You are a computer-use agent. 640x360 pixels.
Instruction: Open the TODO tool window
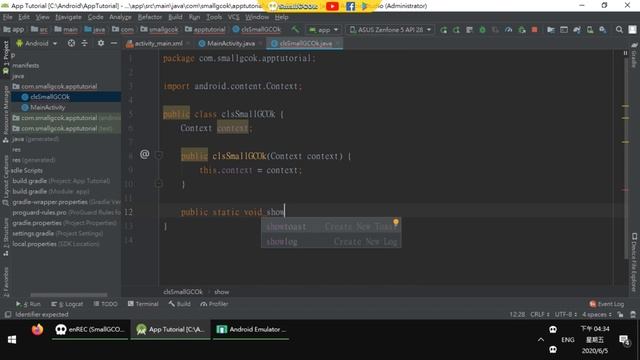(105, 304)
